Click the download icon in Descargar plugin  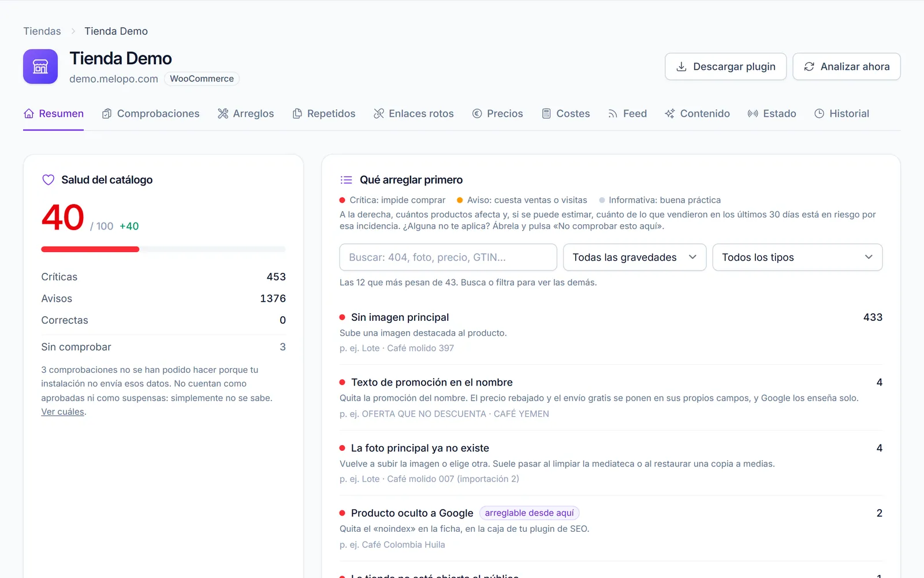[681, 66]
